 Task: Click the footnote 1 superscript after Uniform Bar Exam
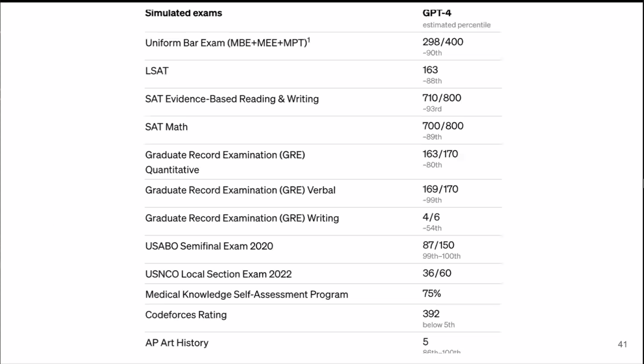pos(308,40)
